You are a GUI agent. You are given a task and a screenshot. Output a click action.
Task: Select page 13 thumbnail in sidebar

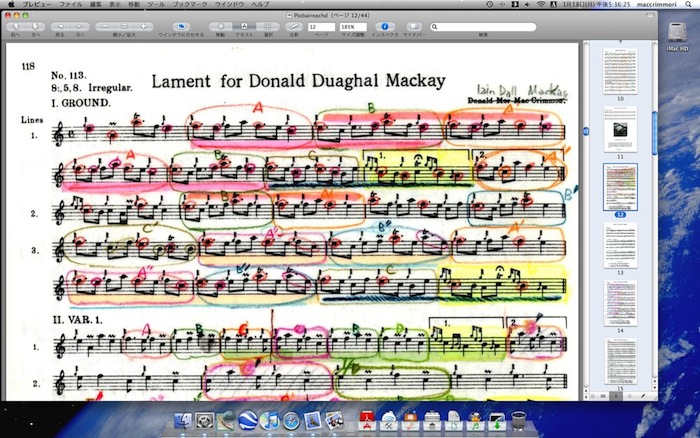pyautogui.click(x=620, y=243)
